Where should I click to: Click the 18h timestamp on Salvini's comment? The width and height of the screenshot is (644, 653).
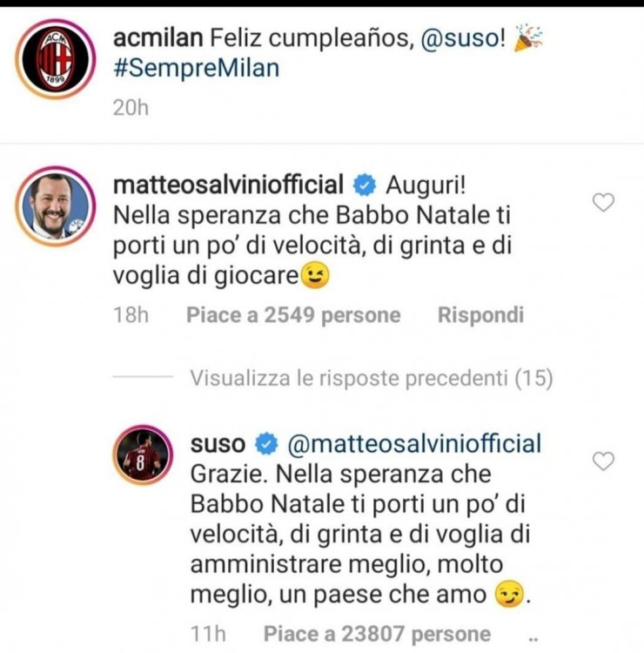[132, 315]
